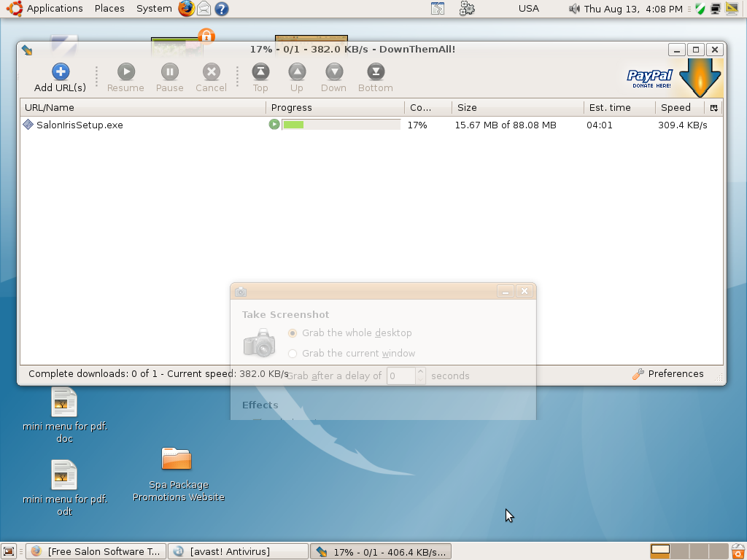This screenshot has width=747, height=560.
Task: Select the Spa Package Promotions Website folder
Action: point(178,475)
